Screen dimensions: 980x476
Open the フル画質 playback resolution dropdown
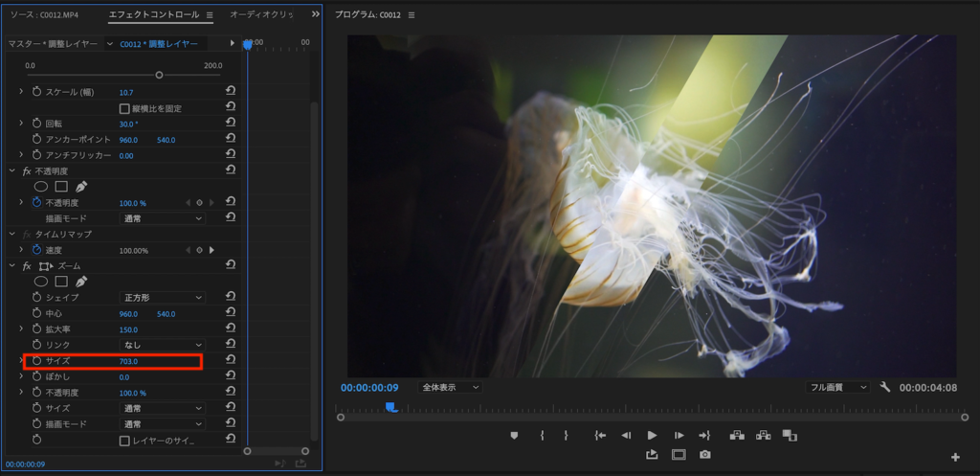point(837,387)
